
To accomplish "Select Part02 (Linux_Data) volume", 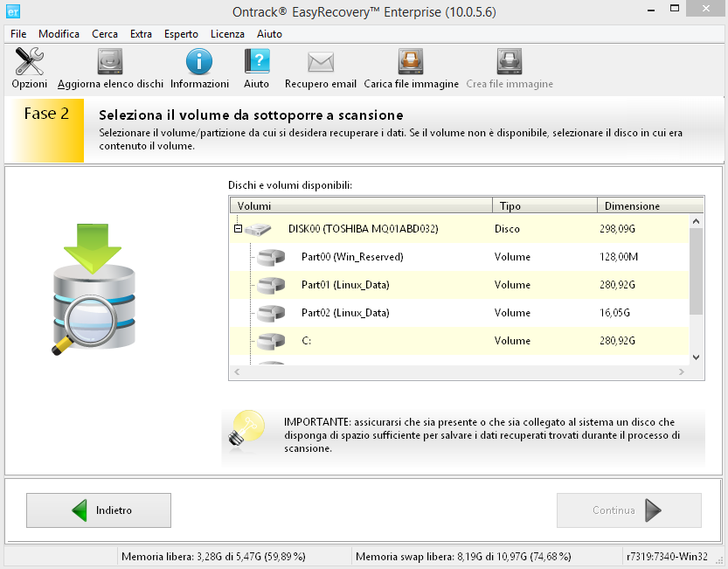I will point(459,313).
